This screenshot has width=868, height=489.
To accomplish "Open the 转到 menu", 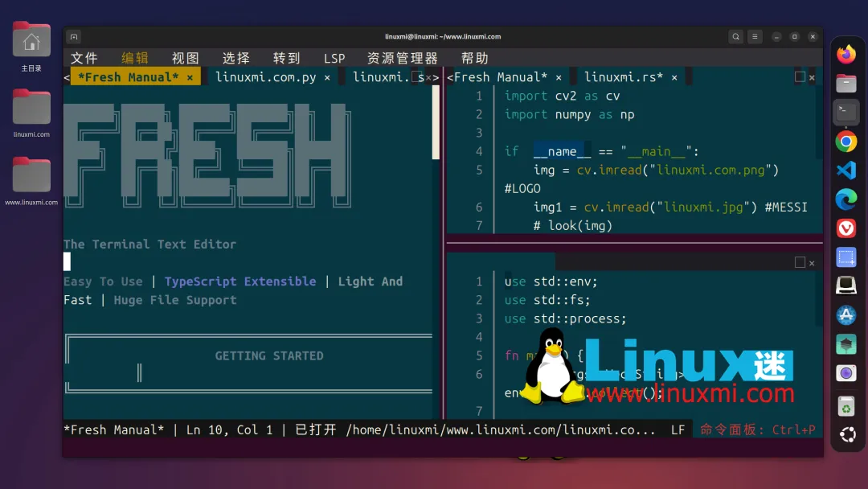I will tap(287, 58).
